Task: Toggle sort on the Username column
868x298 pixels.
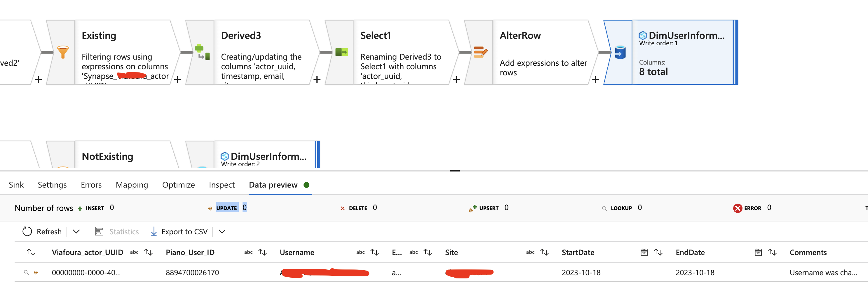Action: pyautogui.click(x=374, y=252)
